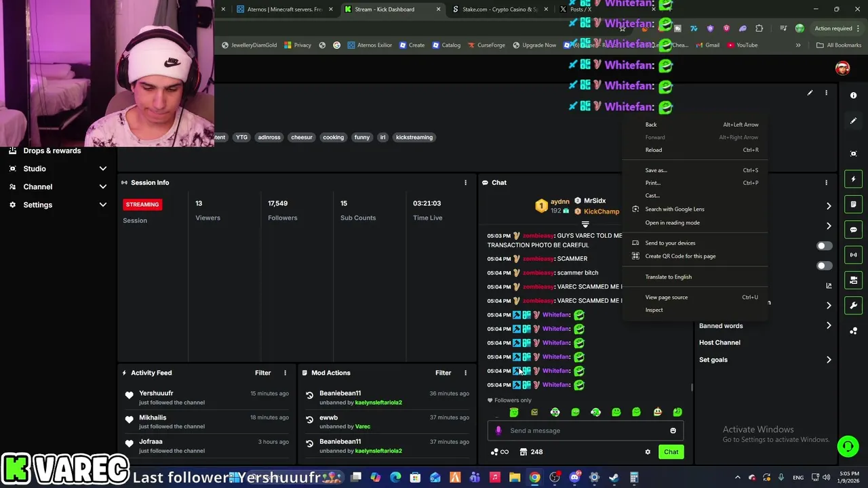Image resolution: width=868 pixels, height=488 pixels.
Task: Open Mod Actions Filter dropdown
Action: [443, 373]
